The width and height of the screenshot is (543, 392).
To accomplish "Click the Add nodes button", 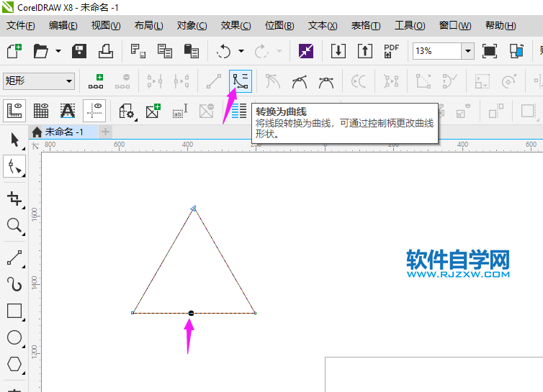I will coord(96,81).
